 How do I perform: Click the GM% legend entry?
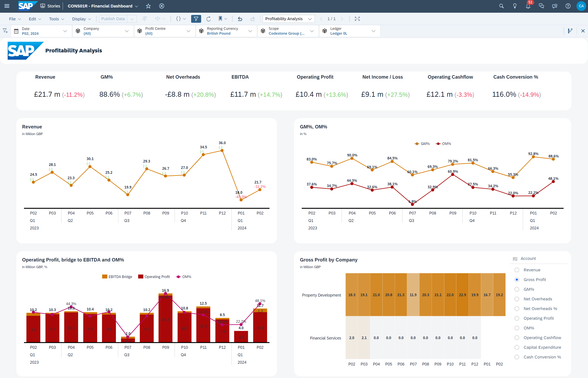422,144
